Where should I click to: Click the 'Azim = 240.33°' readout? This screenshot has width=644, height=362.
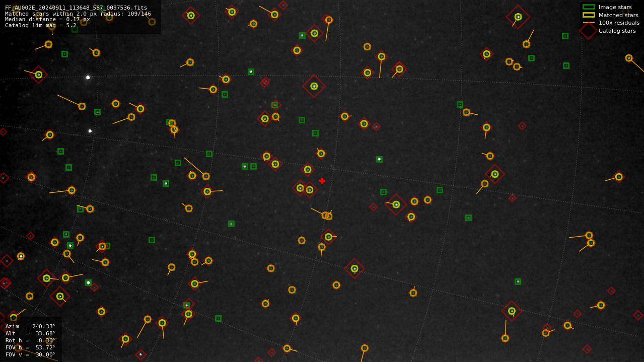pyautogui.click(x=30, y=326)
